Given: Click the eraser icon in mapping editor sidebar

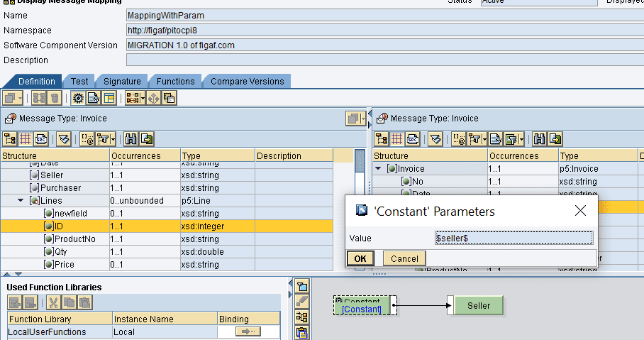Looking at the screenshot, I should pyautogui.click(x=302, y=302).
